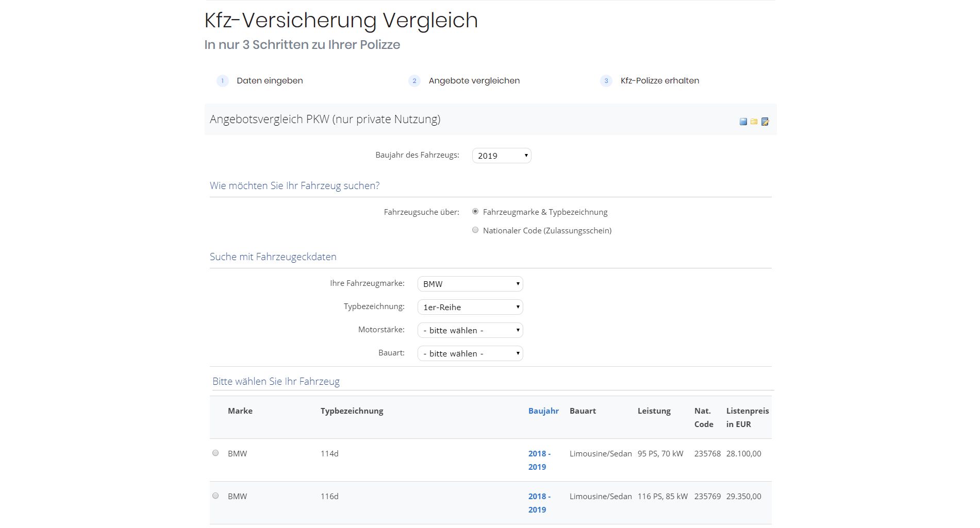
Task: Click the Typbezeichnung column header in table
Action: [352, 411]
